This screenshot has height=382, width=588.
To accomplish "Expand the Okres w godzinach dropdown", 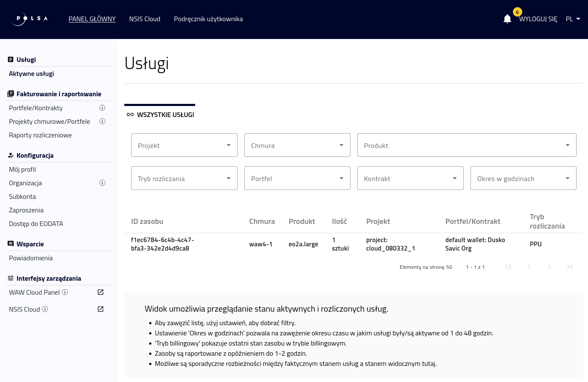I will (523, 178).
